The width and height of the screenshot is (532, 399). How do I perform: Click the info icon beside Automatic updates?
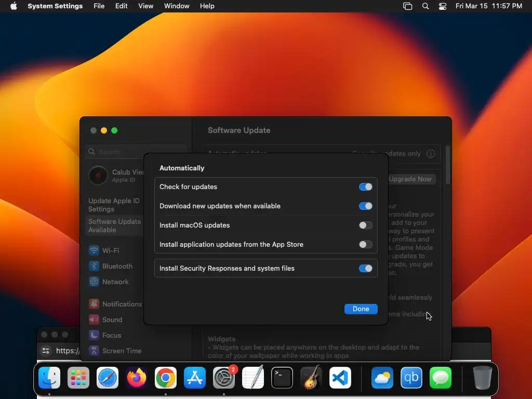pos(431,154)
